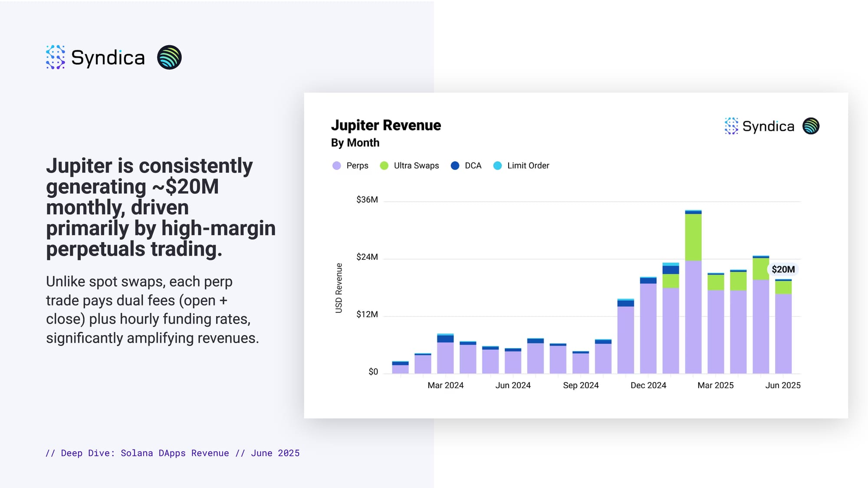Click the Syndica wordmark in top-left header
The height and width of the screenshot is (488, 868).
108,58
